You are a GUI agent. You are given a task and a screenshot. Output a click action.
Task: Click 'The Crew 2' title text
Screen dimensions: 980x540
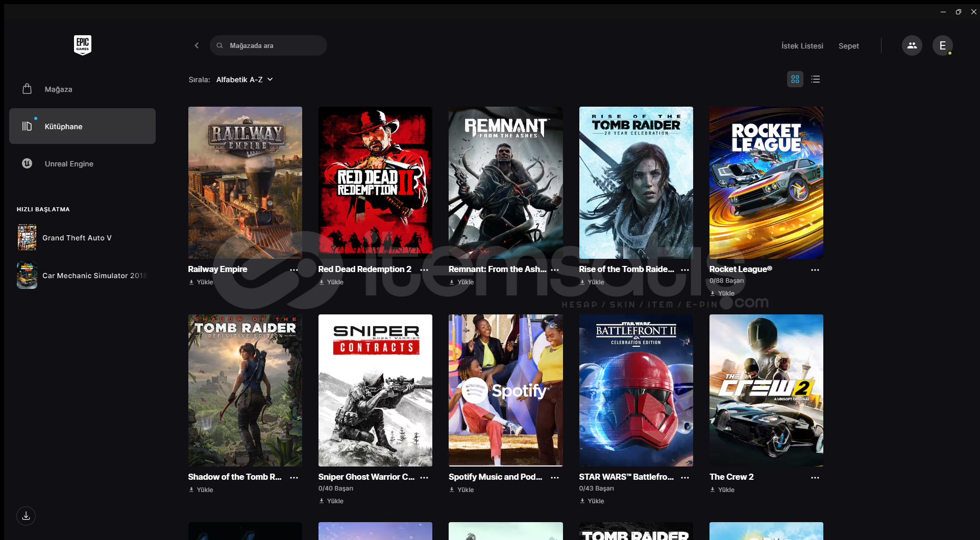point(731,477)
